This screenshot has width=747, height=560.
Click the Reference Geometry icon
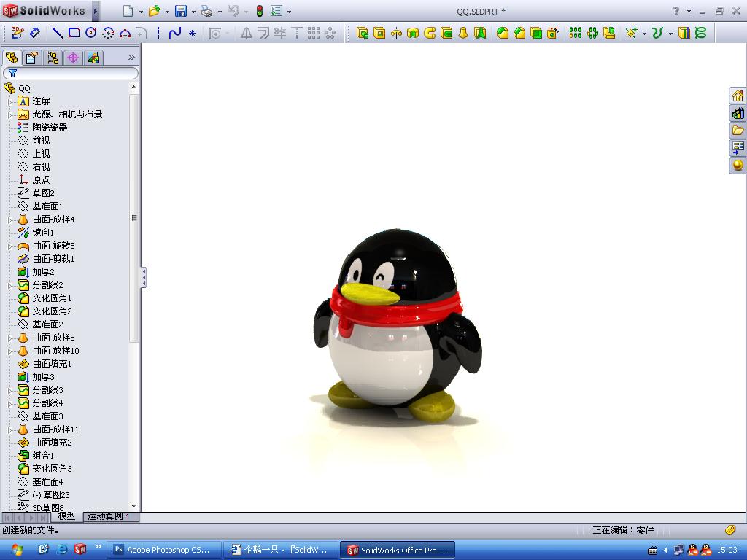tap(632, 32)
